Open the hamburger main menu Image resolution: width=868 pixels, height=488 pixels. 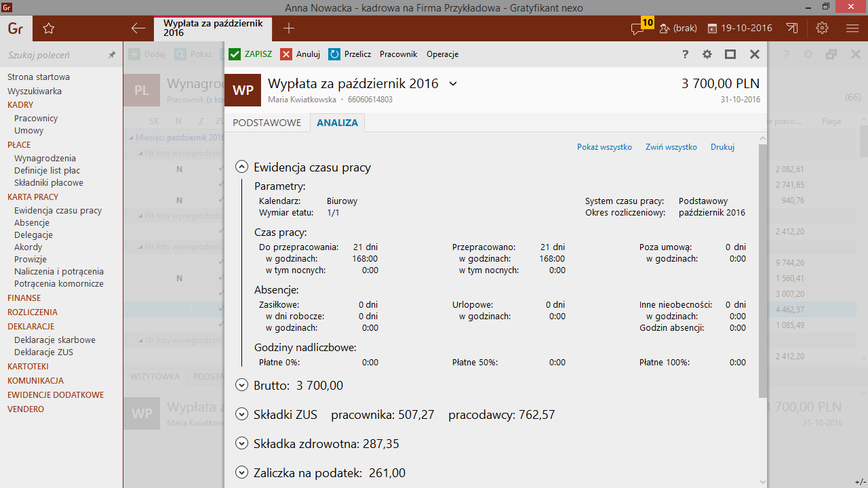click(x=852, y=28)
